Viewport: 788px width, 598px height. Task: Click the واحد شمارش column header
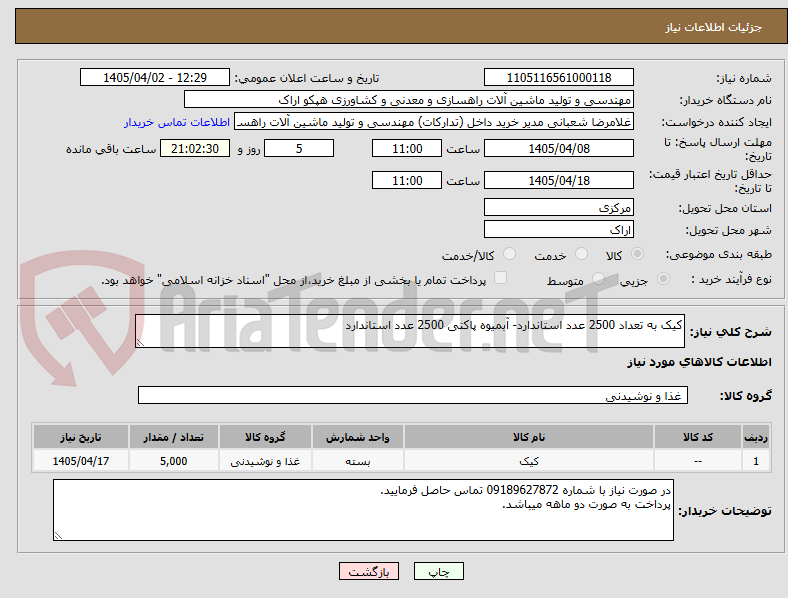[x=357, y=437]
